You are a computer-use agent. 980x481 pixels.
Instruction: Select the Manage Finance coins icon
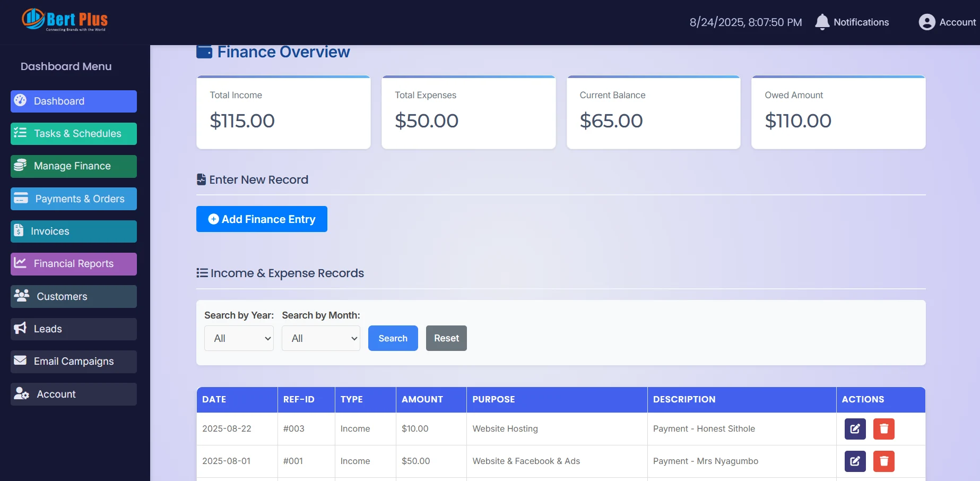[20, 166]
